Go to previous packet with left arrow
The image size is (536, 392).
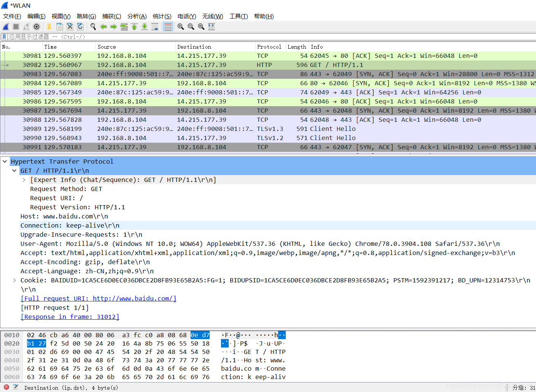[103, 27]
